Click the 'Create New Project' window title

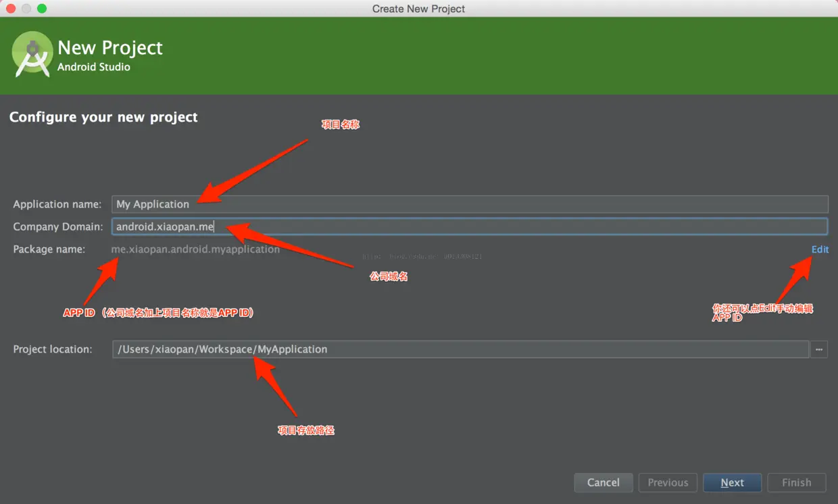pos(419,9)
